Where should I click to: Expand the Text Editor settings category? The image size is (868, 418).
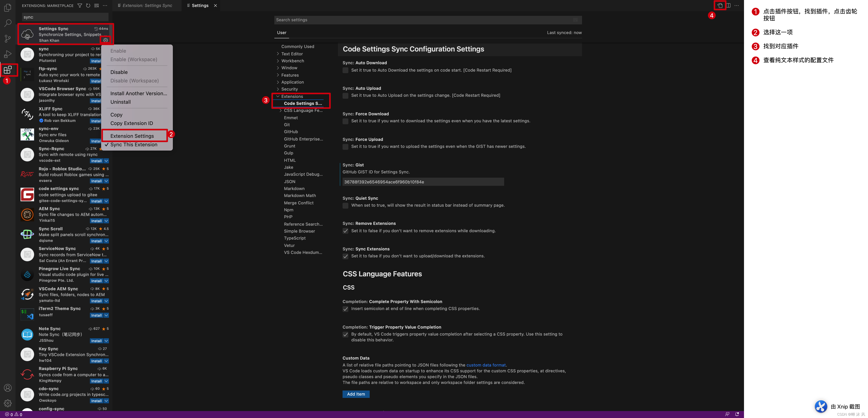pyautogui.click(x=292, y=54)
